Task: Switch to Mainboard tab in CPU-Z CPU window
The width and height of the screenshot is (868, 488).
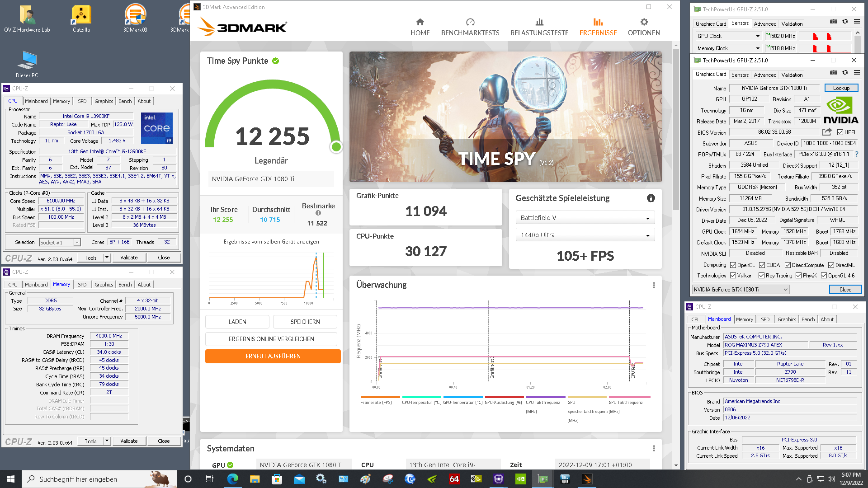Action: [36, 101]
